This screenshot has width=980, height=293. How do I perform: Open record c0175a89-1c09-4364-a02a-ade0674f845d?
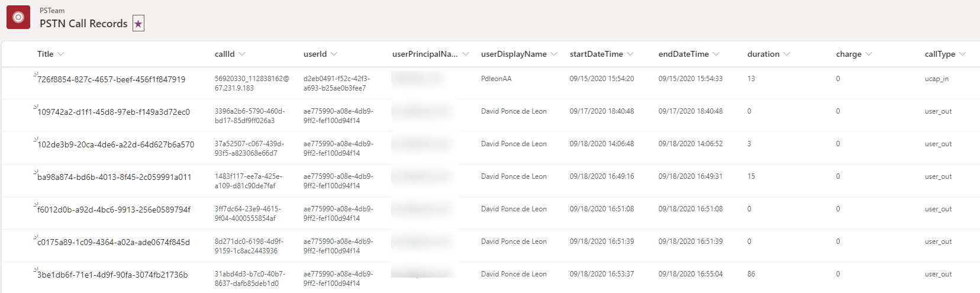point(114,242)
